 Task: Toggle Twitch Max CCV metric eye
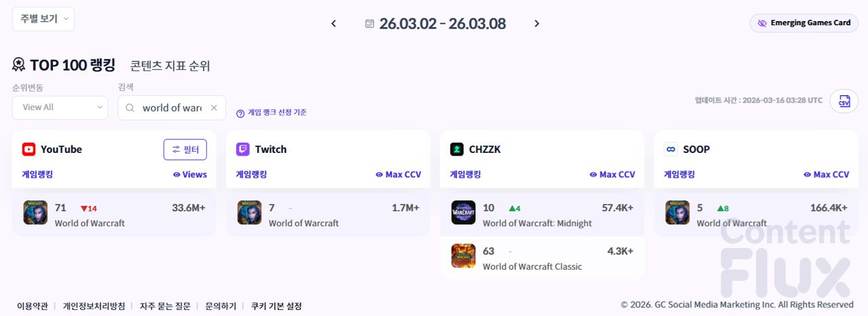tap(379, 175)
